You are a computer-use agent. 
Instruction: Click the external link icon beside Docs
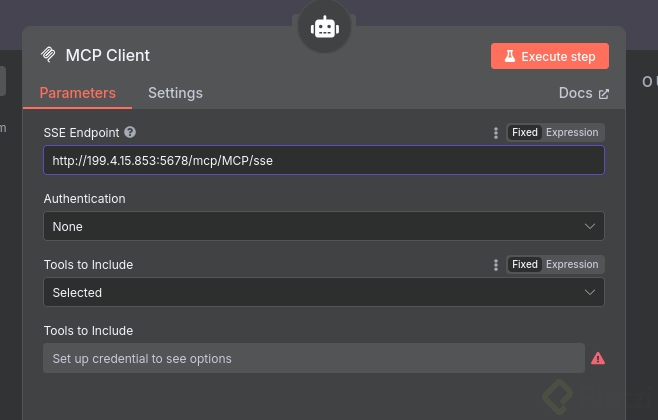pos(603,94)
